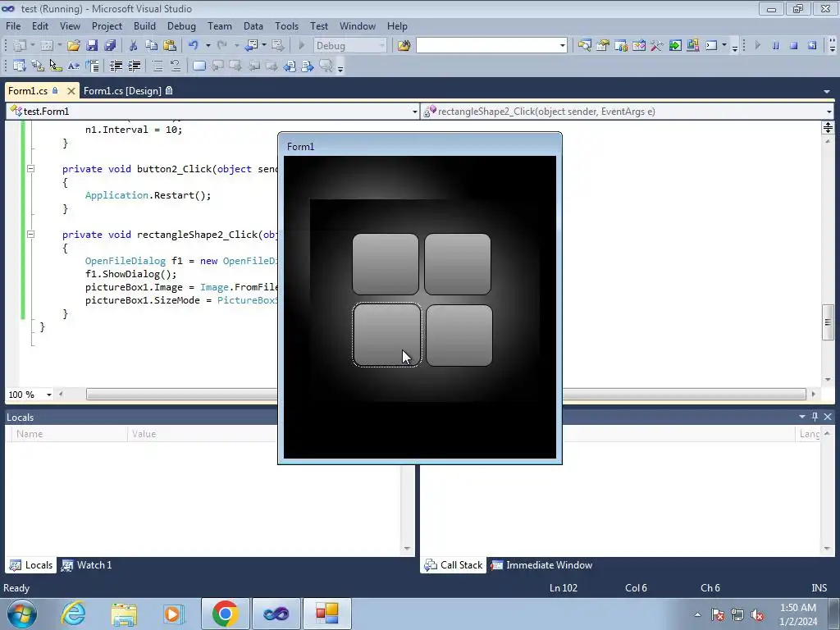
Task: Open Google Chrome from the taskbar
Action: click(x=225, y=614)
